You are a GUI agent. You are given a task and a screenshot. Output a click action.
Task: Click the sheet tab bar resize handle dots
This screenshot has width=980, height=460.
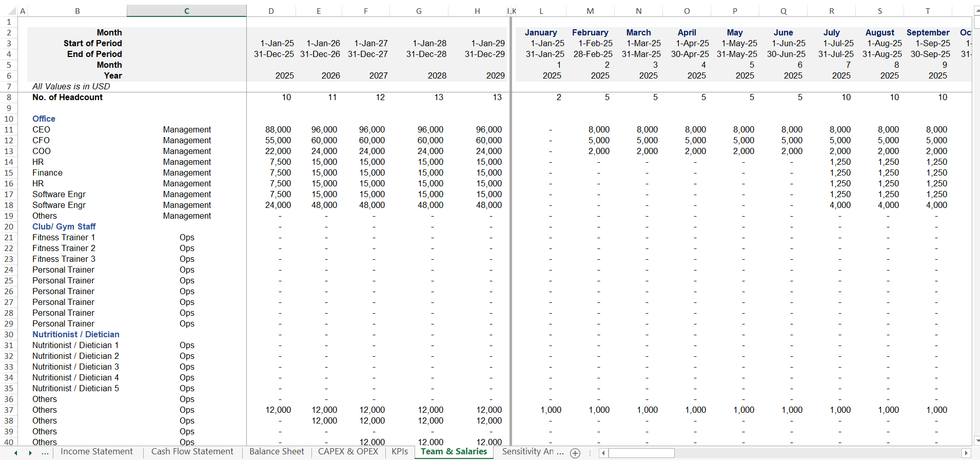click(590, 453)
